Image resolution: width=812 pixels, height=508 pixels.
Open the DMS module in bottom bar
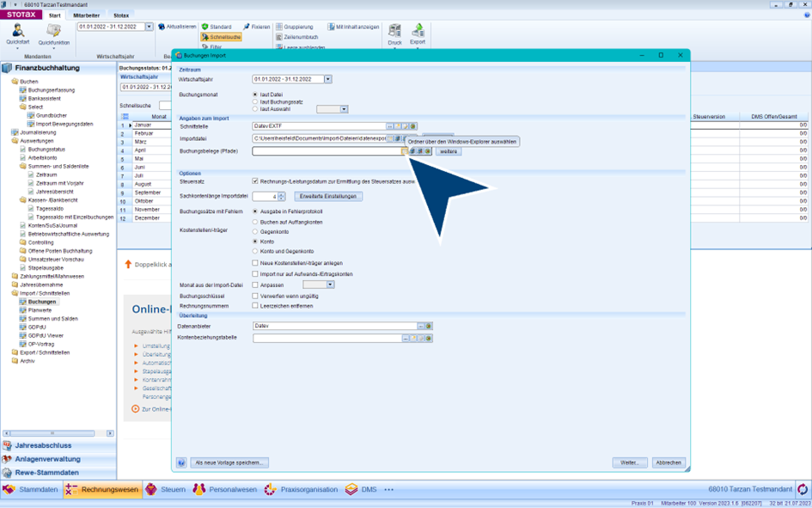click(x=361, y=489)
